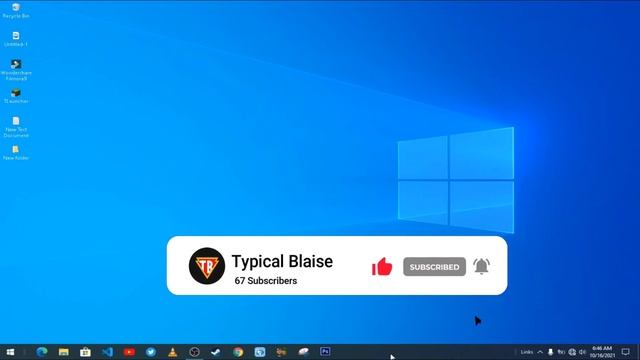The width and height of the screenshot is (640, 360).
Task: Open the Twitter taskbar shortcut
Action: (151, 352)
